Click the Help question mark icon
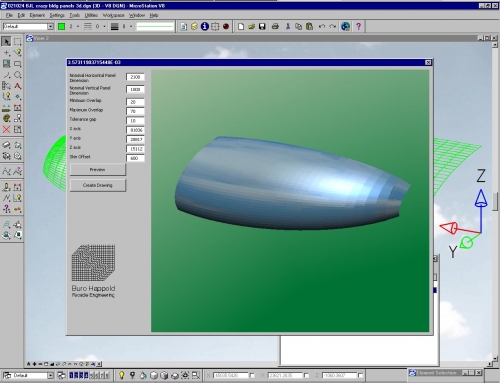Image resolution: width=500 pixels, height=383 pixels. pos(359,26)
